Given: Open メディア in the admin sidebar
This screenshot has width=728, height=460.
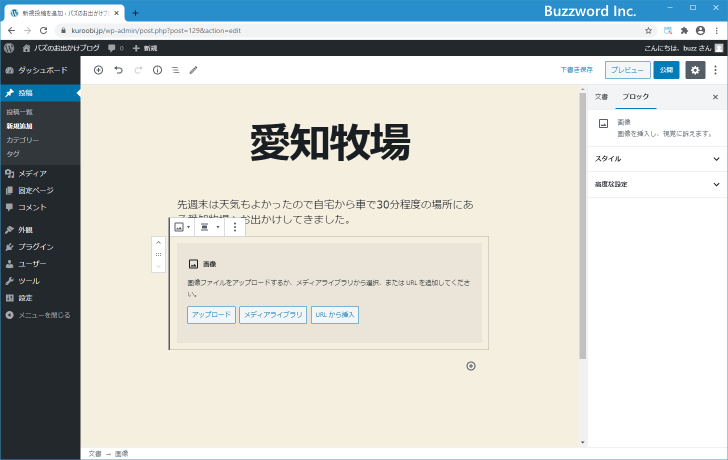Looking at the screenshot, I should pyautogui.click(x=32, y=174).
